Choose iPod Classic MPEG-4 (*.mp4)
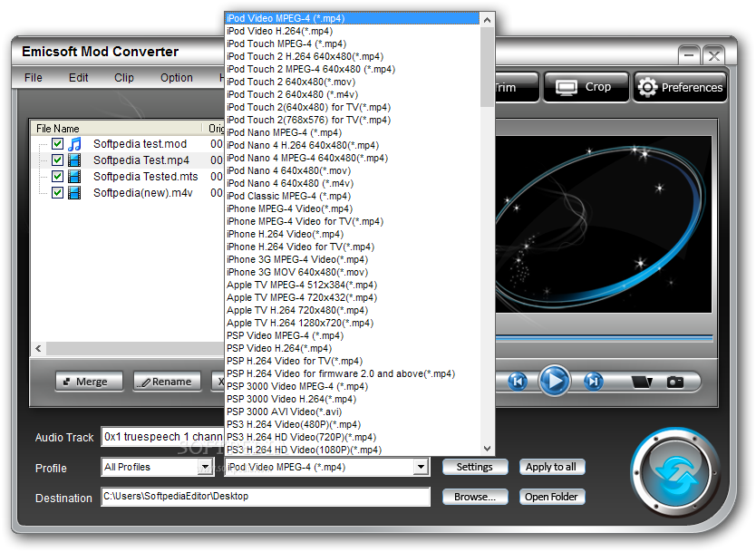Image resolution: width=756 pixels, height=552 pixels. (353, 196)
